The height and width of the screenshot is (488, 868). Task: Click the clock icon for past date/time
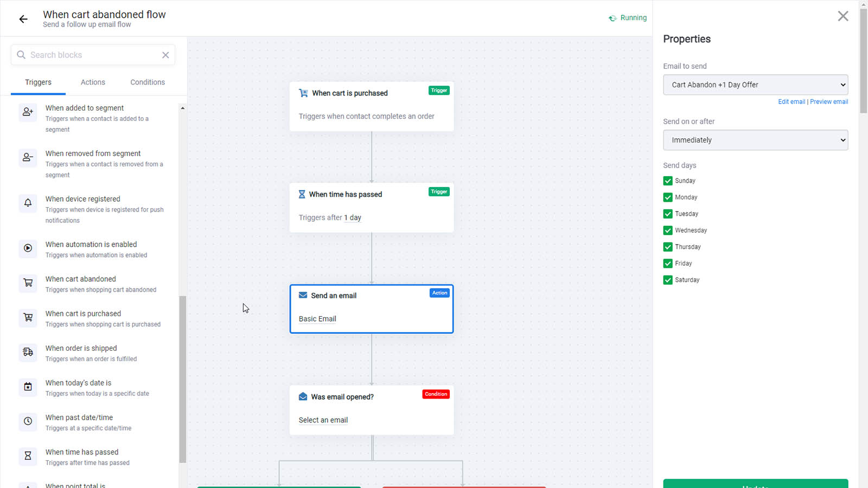point(28,421)
